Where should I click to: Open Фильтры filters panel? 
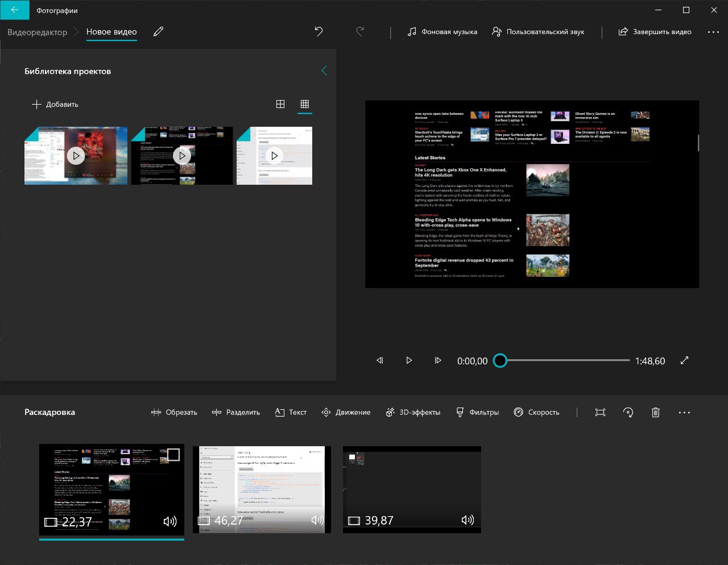point(477,412)
